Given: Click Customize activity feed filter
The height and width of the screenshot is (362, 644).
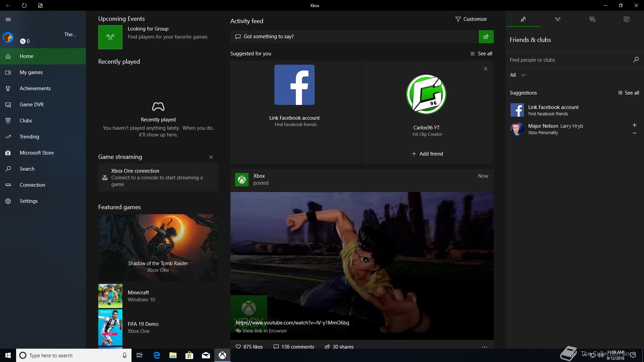Looking at the screenshot, I should 471,19.
